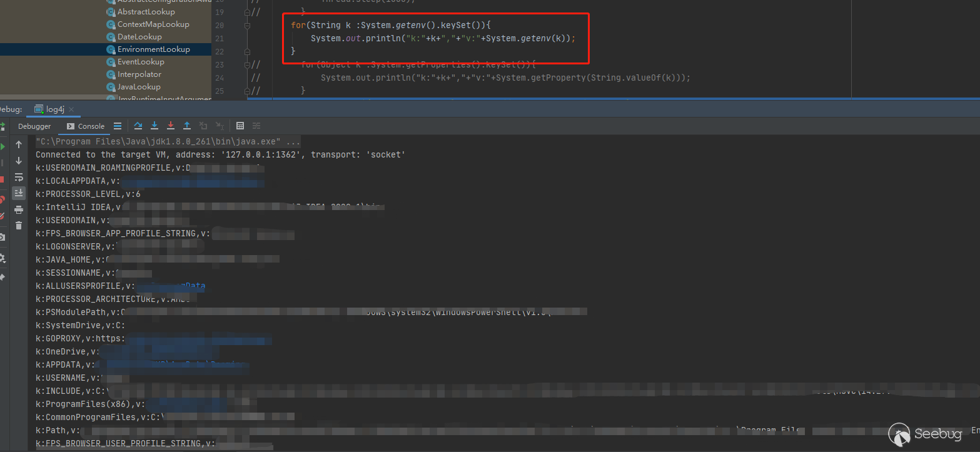The width and height of the screenshot is (980, 452).
Task: Click the fold end marker at line 22
Action: (x=248, y=51)
